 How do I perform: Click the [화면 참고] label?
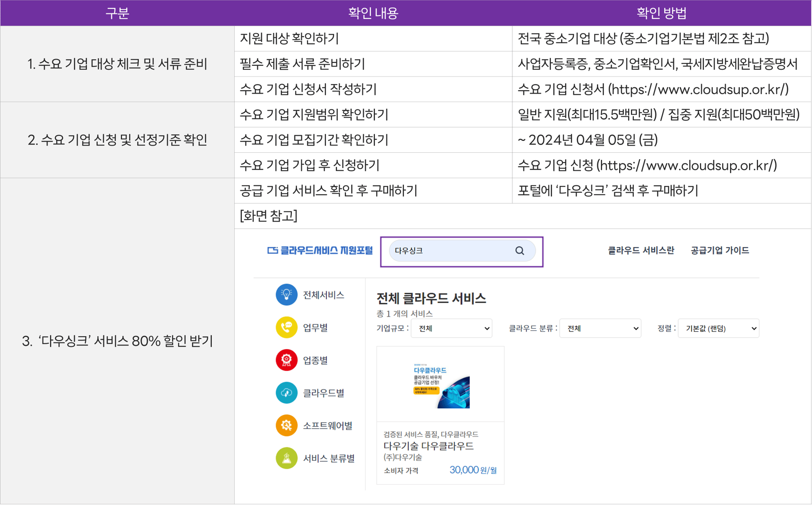pyautogui.click(x=269, y=216)
